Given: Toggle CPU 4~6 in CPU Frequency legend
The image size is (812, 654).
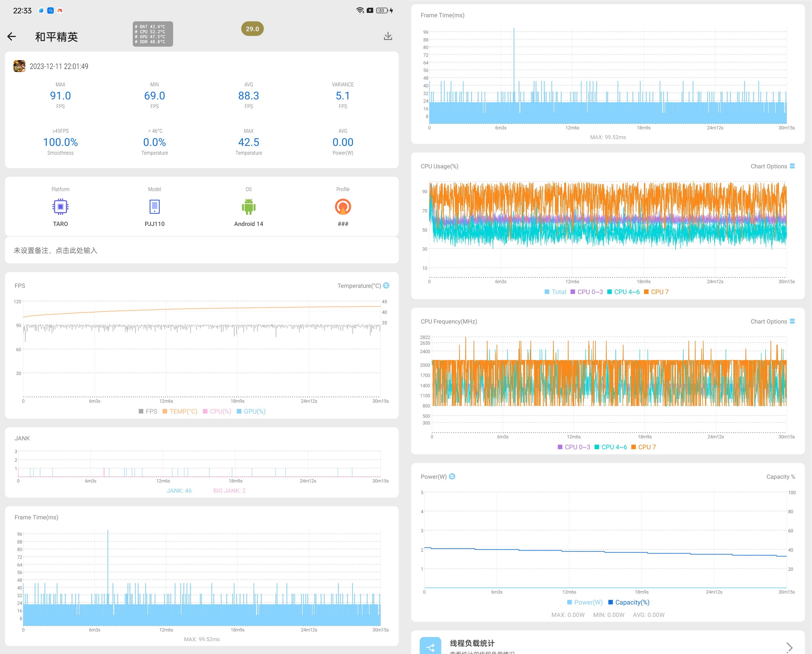Looking at the screenshot, I should 611,447.
